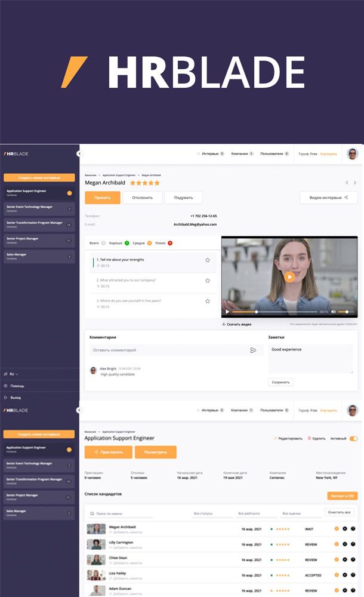Click the Подумать button

click(x=184, y=198)
